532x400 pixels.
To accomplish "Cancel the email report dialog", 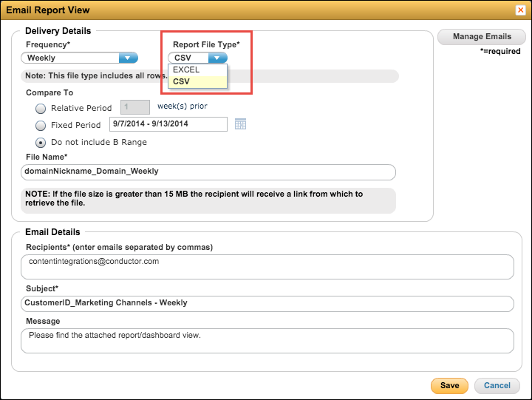I will tap(497, 385).
